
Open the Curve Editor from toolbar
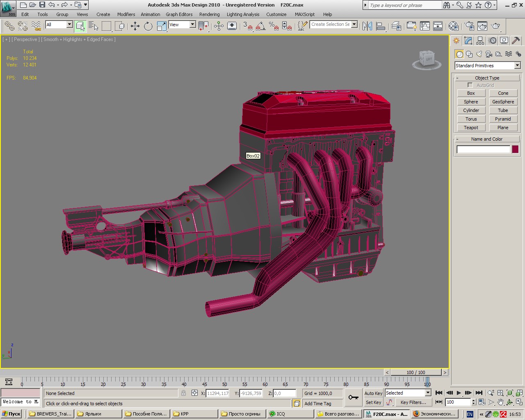click(x=425, y=26)
